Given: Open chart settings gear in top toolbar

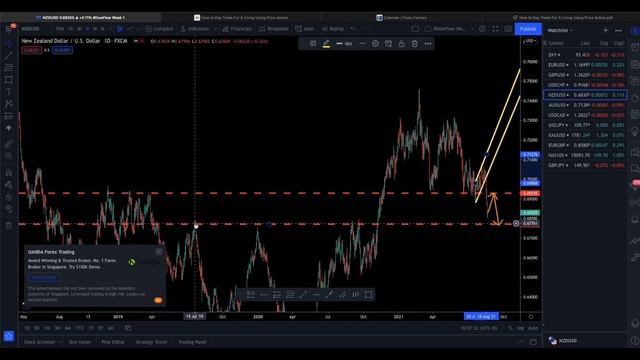Looking at the screenshot, I should coord(482,29).
